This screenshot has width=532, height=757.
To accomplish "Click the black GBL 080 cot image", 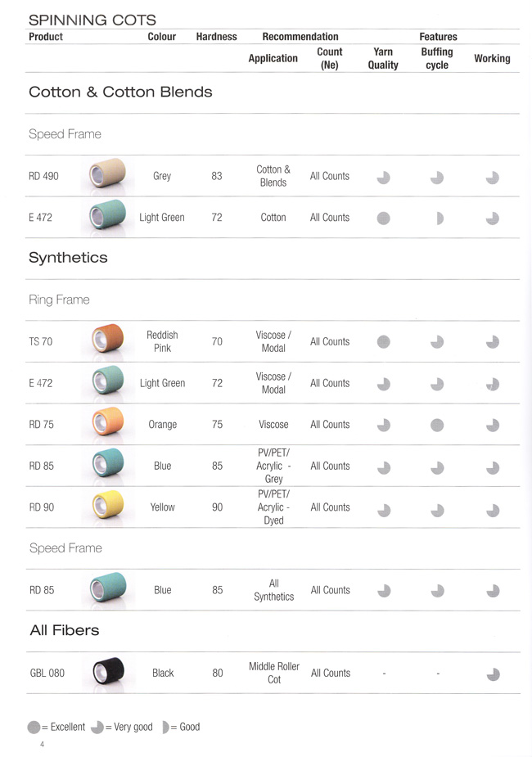I will pyautogui.click(x=109, y=670).
